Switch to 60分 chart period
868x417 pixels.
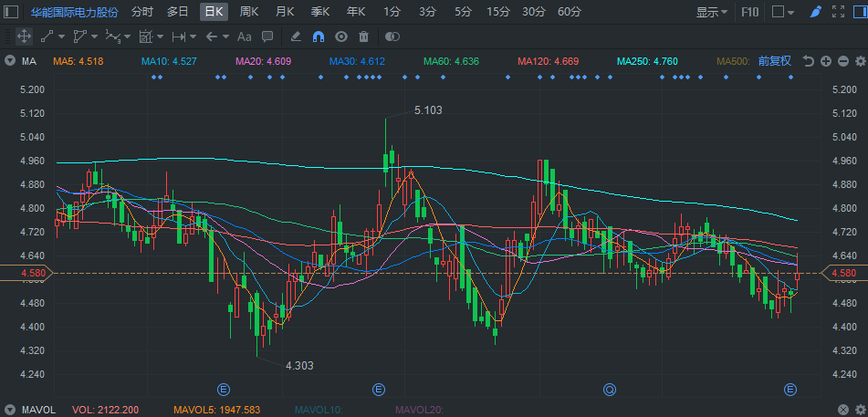tap(570, 12)
